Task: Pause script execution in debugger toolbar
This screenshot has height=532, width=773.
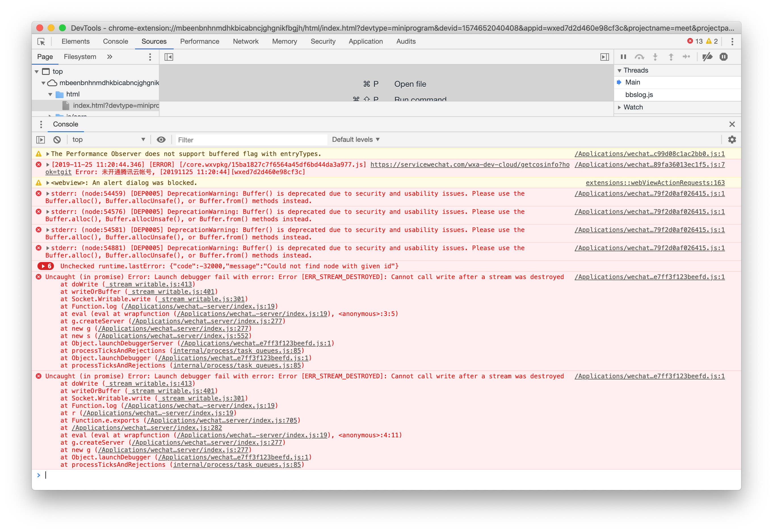Action: [x=623, y=57]
